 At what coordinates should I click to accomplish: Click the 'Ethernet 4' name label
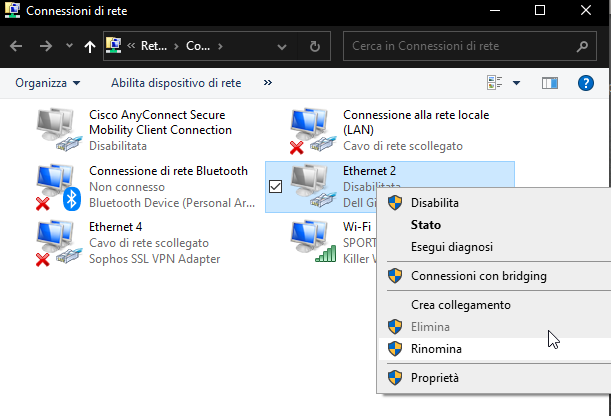click(x=115, y=227)
